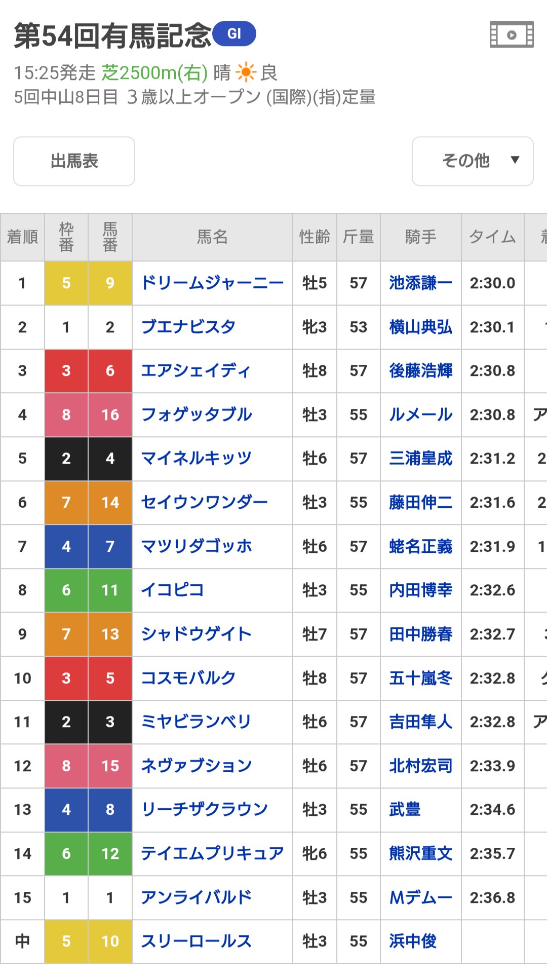Open horse スリーロールス profile

click(196, 941)
